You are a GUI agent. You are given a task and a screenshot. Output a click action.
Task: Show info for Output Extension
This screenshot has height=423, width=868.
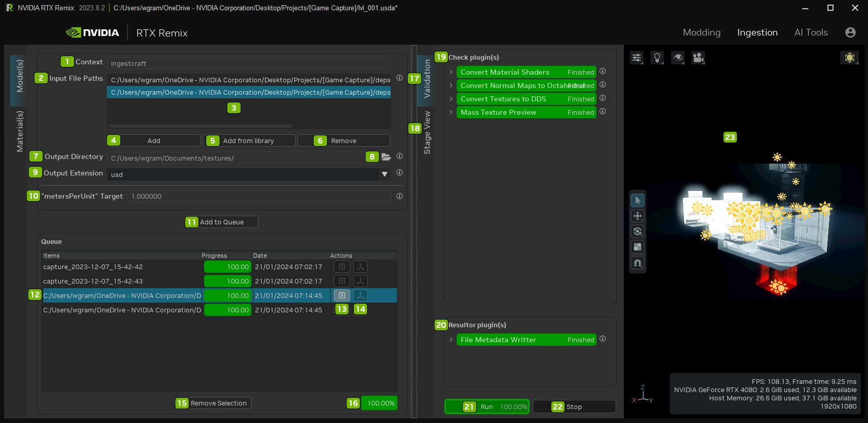point(400,173)
